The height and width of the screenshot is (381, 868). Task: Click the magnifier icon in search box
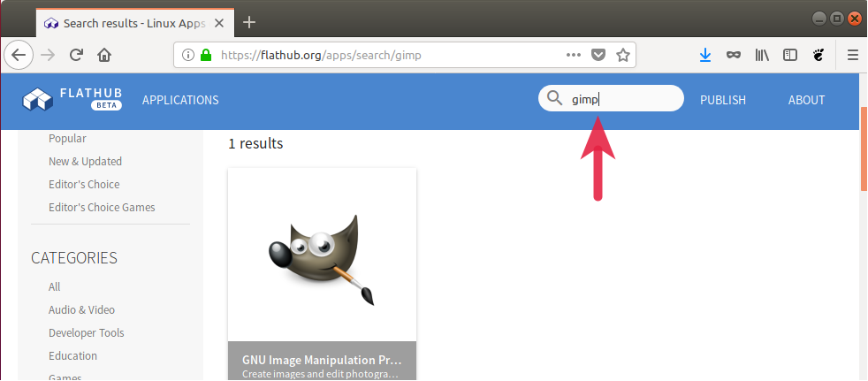pos(555,98)
